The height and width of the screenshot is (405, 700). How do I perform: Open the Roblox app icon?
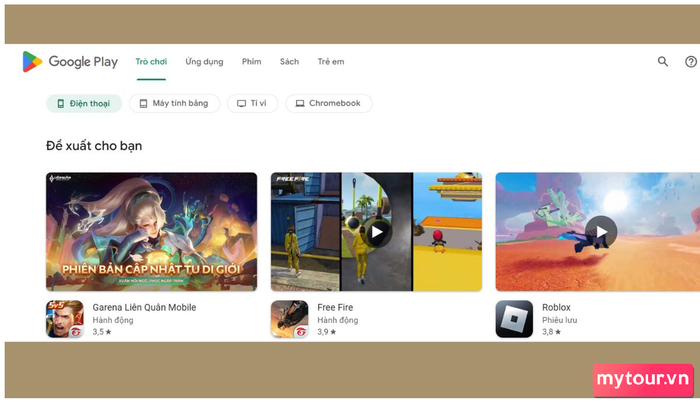pyautogui.click(x=514, y=319)
